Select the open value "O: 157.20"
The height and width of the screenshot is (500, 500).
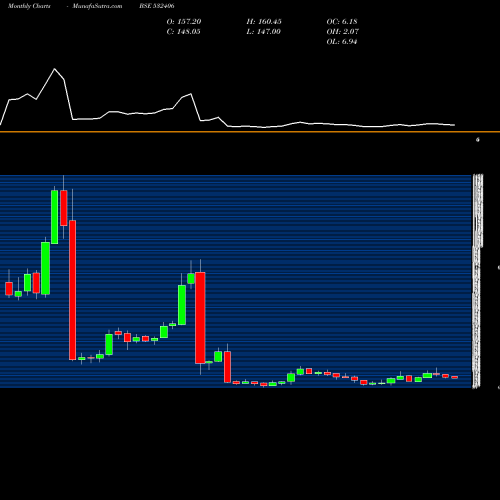click(x=184, y=22)
